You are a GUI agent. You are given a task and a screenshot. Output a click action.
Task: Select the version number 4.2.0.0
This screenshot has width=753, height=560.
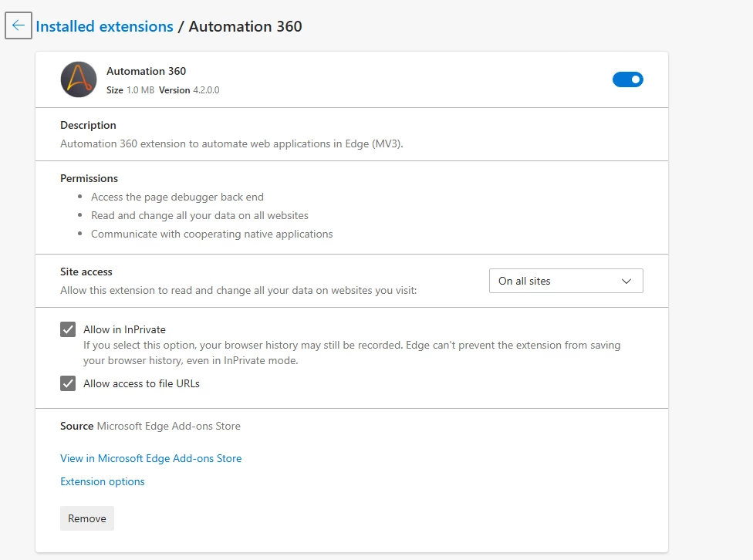pos(206,89)
